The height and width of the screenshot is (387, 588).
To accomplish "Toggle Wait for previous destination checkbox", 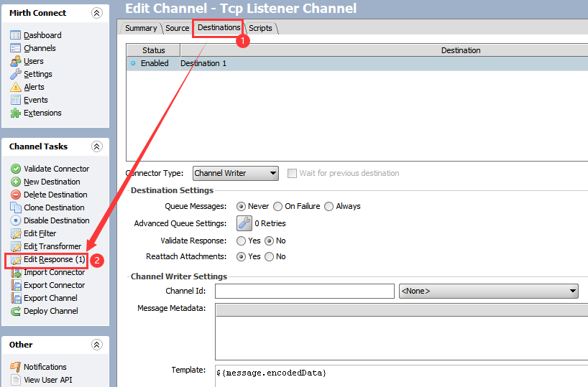I will 292,173.
